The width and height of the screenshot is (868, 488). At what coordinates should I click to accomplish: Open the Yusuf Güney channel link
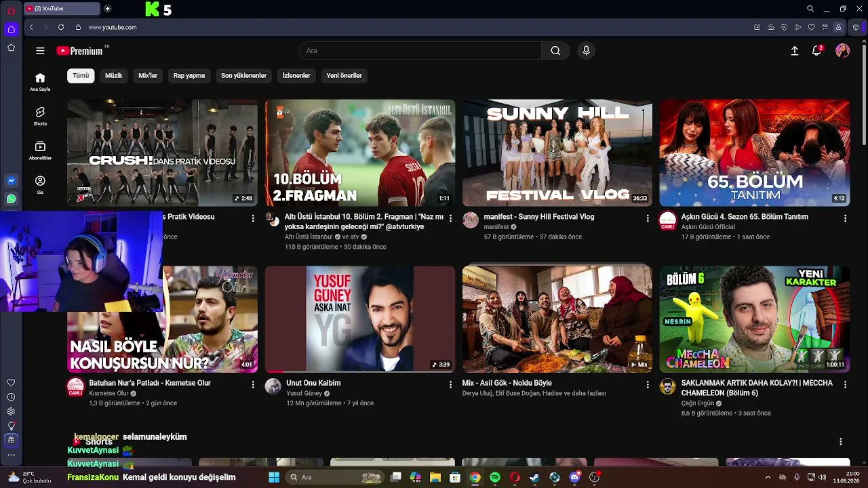pyautogui.click(x=304, y=393)
